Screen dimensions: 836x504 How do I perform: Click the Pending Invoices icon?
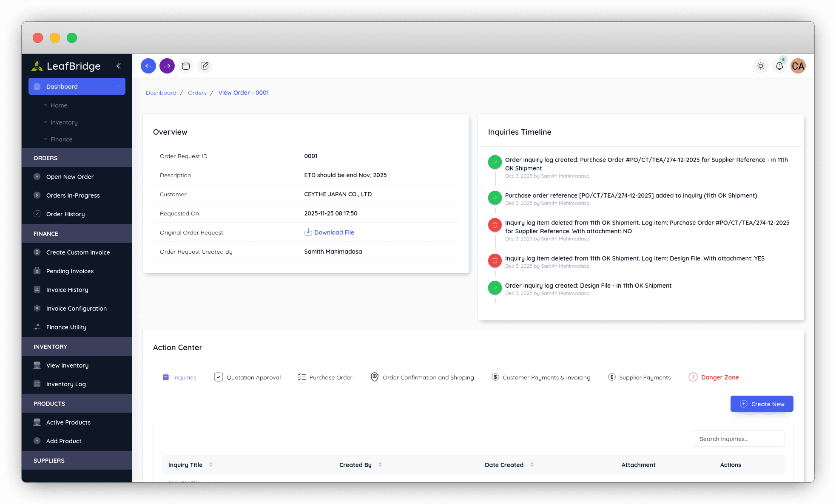coord(37,271)
